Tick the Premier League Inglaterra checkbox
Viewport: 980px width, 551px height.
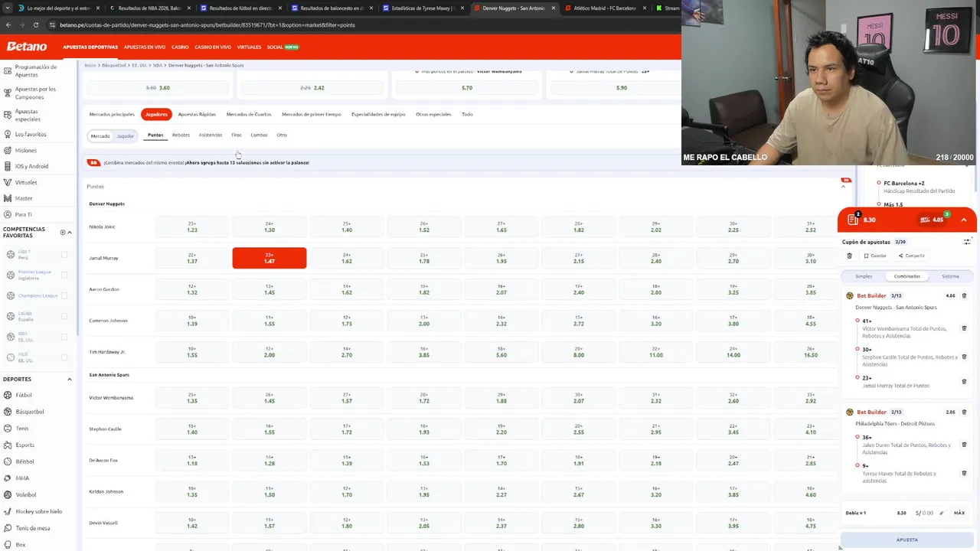coord(64,275)
